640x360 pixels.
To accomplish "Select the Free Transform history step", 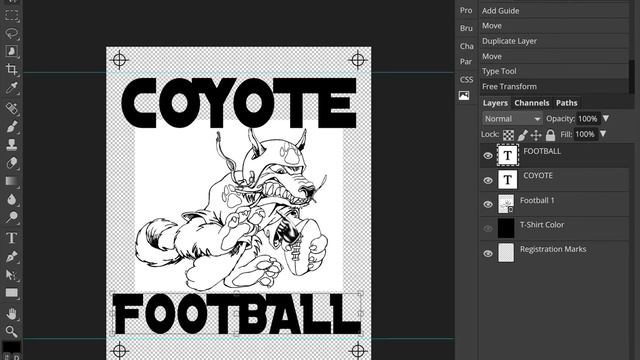I will click(x=554, y=86).
